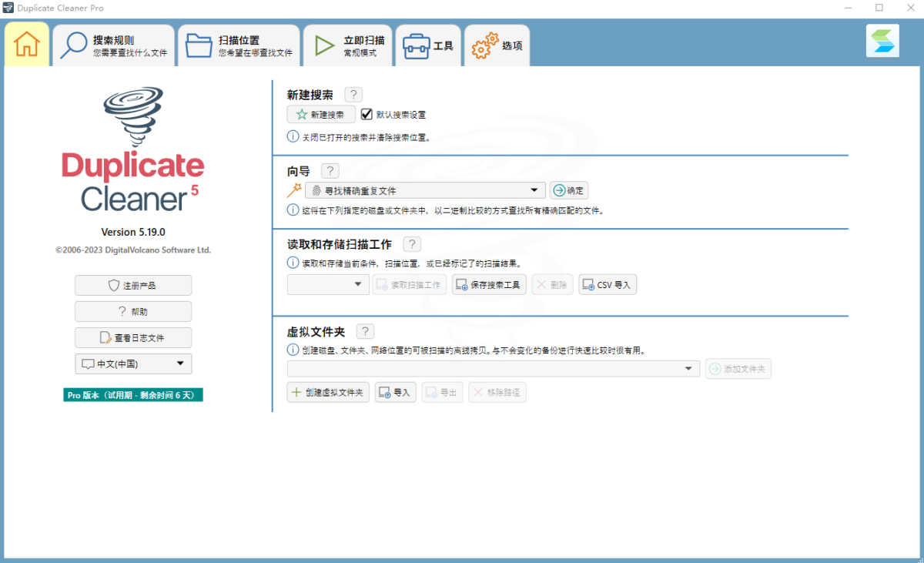Click the 保存搜索工具 button
Screen dimensions: 924x563
[x=489, y=284]
